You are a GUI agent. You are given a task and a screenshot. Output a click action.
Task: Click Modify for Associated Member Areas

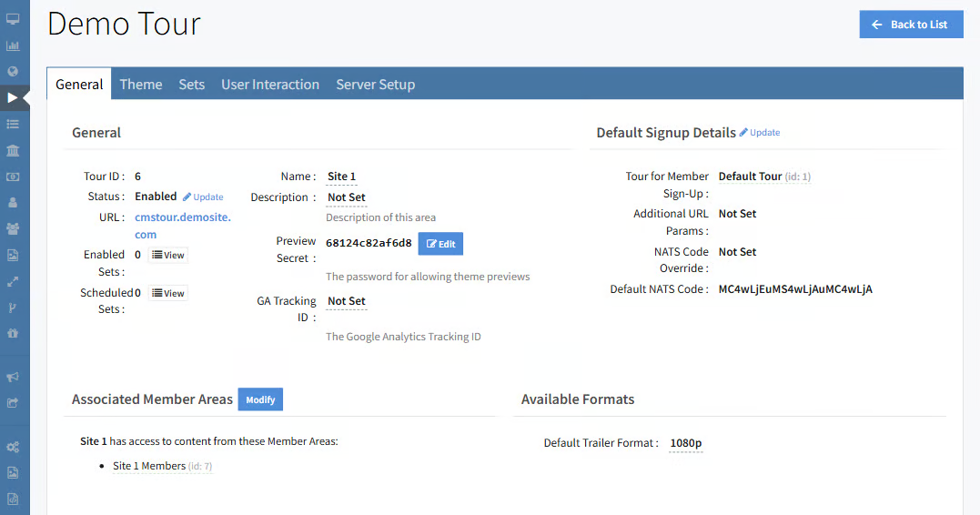(260, 399)
